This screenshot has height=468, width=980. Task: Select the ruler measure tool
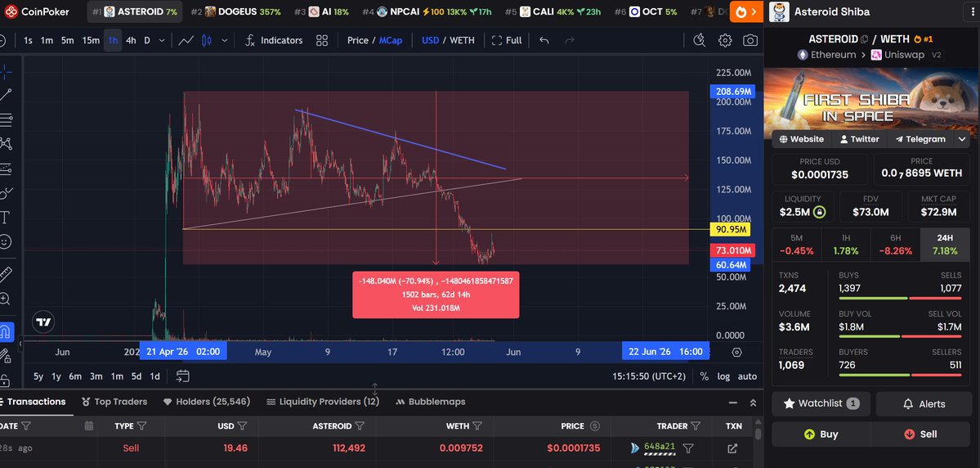[6, 274]
